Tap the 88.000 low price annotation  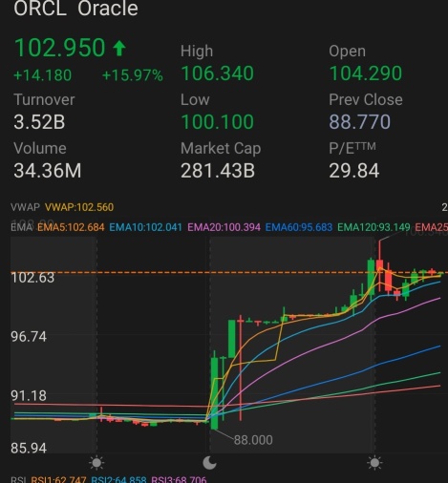(253, 440)
